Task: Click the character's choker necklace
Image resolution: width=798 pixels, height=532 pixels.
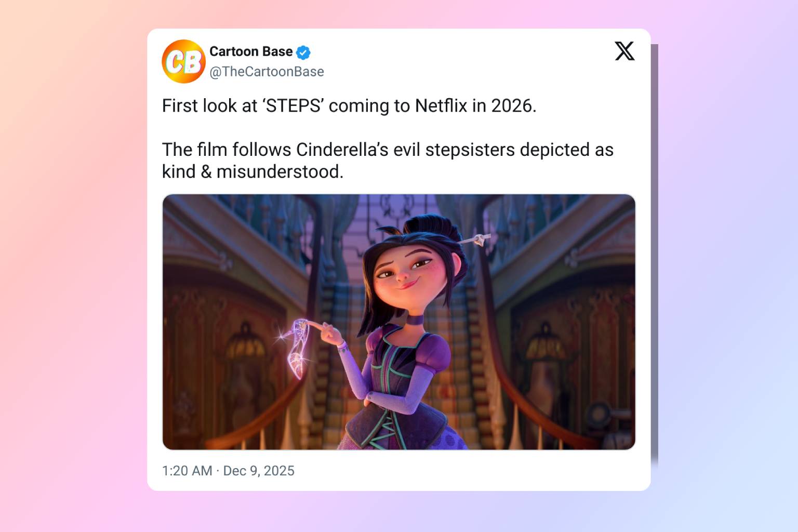Action: click(x=415, y=319)
